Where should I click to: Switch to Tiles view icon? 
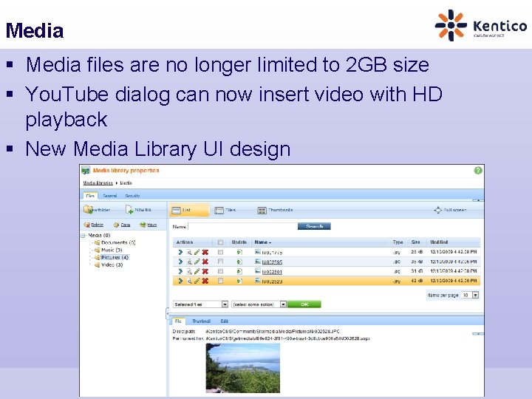pyautogui.click(x=219, y=211)
